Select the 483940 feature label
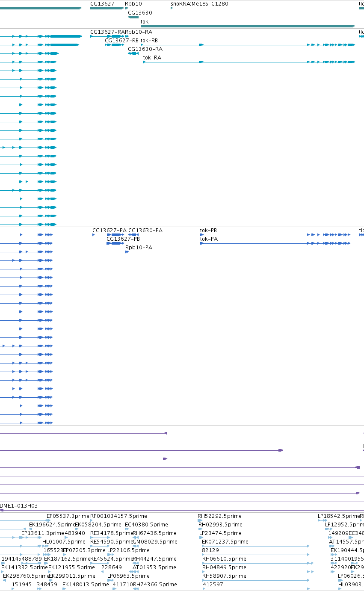 click(75, 533)
